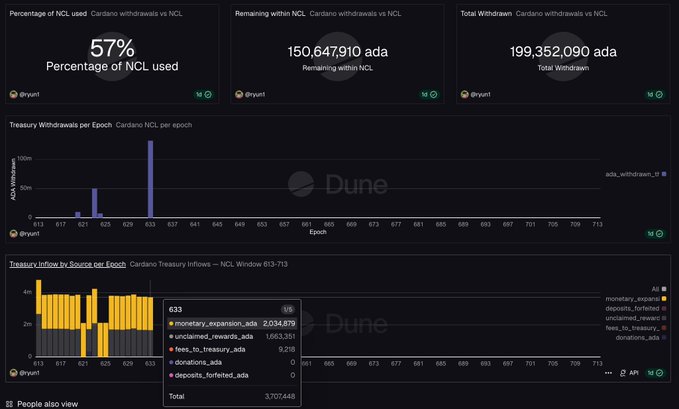The width and height of the screenshot is (679, 409).
Task: Click the small withdrawal bar at epoch 621
Action: (78, 214)
